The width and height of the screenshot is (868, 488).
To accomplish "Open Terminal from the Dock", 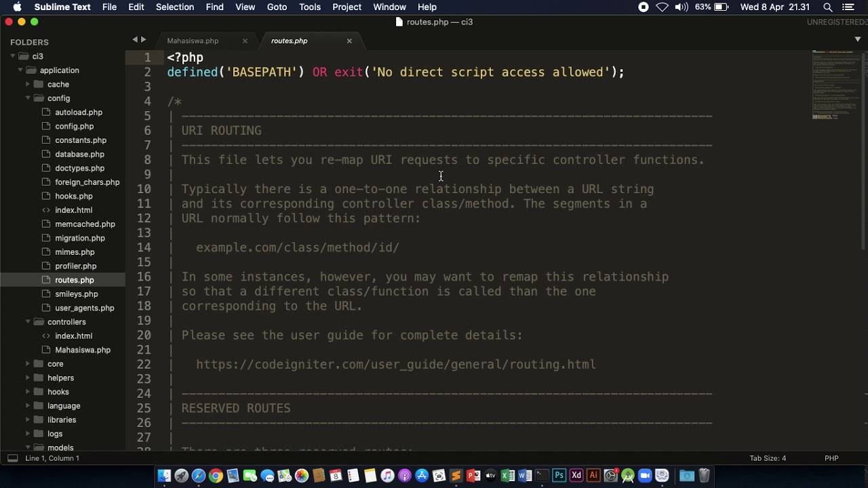I will [x=542, y=476].
